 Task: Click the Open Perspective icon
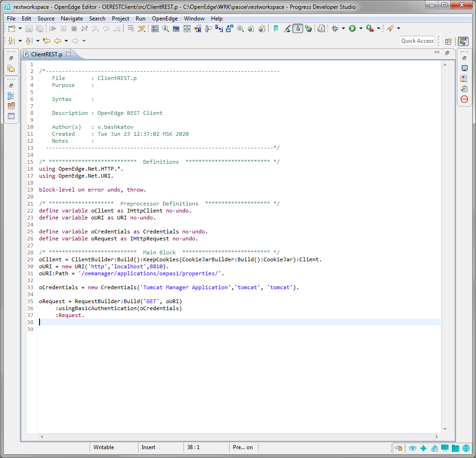pyautogui.click(x=449, y=41)
